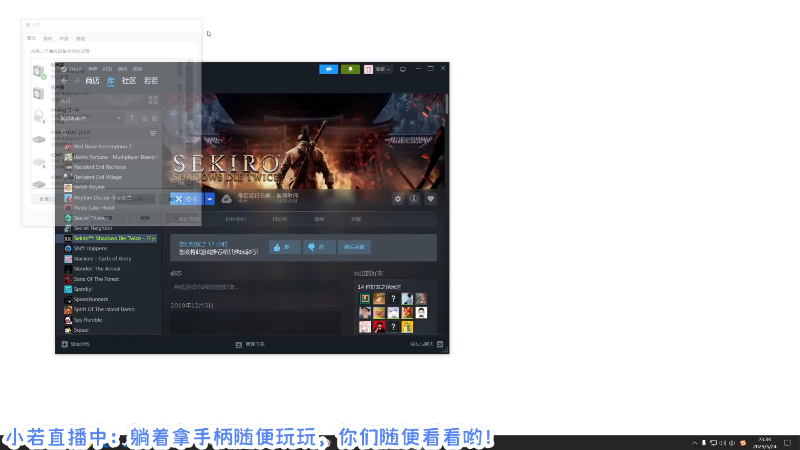Viewport: 800px width, 450px height.
Task: Expand the launch options arrow beside Stop
Action: [x=210, y=199]
